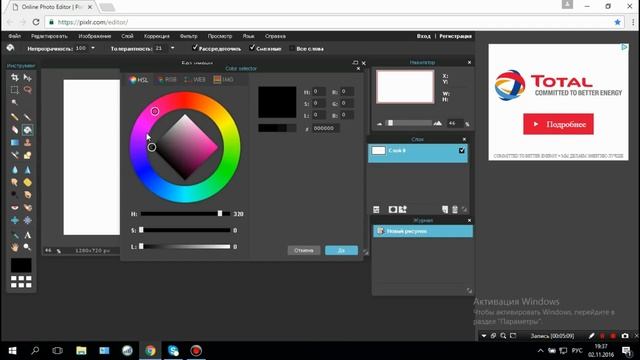
Task: Click the white grid of dots below color swatch
Action: pyautogui.click(x=21, y=282)
